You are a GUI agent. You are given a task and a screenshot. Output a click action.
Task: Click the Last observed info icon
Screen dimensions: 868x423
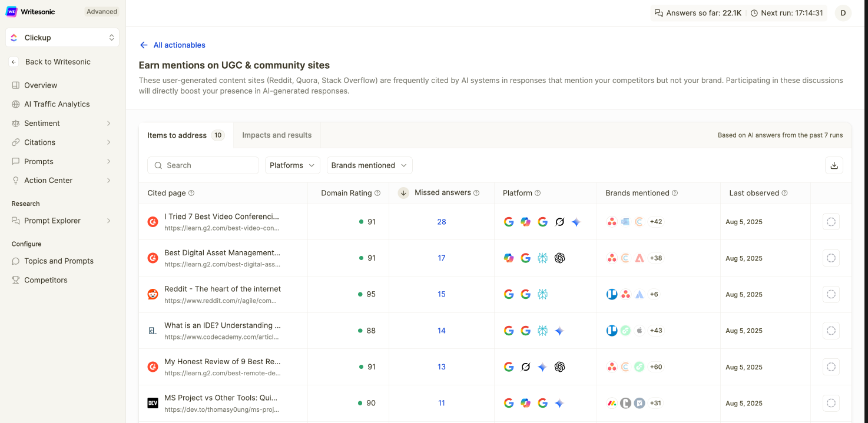785,193
